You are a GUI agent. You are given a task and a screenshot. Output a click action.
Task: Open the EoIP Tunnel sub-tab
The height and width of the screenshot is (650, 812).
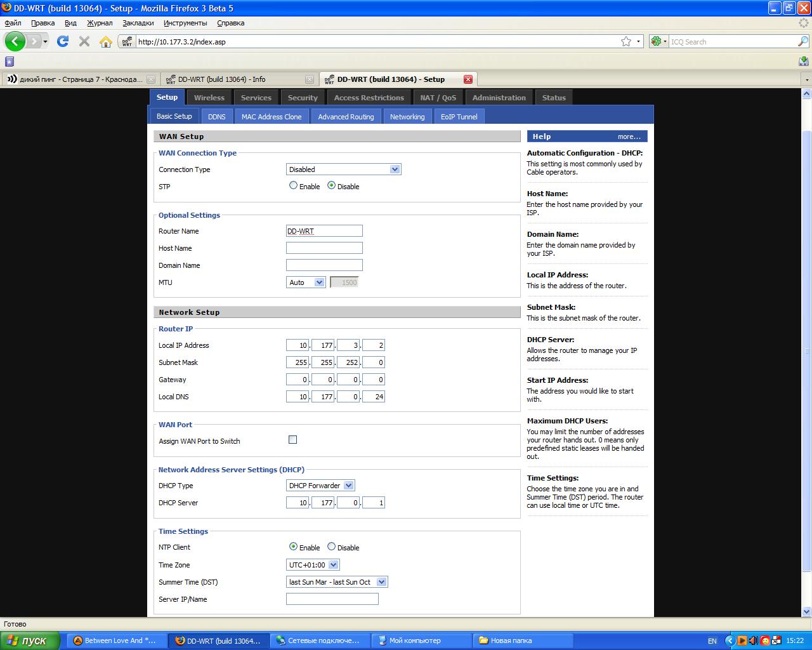[x=459, y=117]
